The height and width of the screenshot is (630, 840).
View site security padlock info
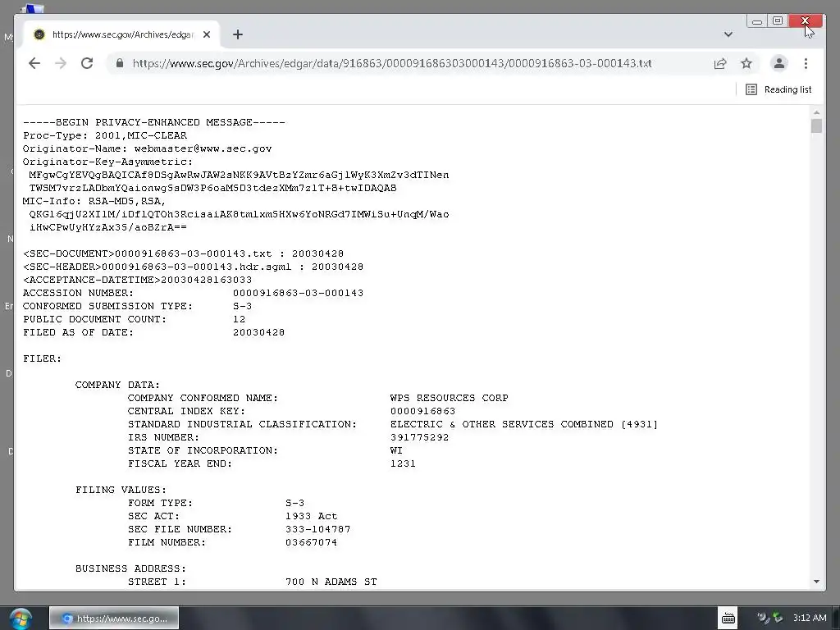coord(120,63)
